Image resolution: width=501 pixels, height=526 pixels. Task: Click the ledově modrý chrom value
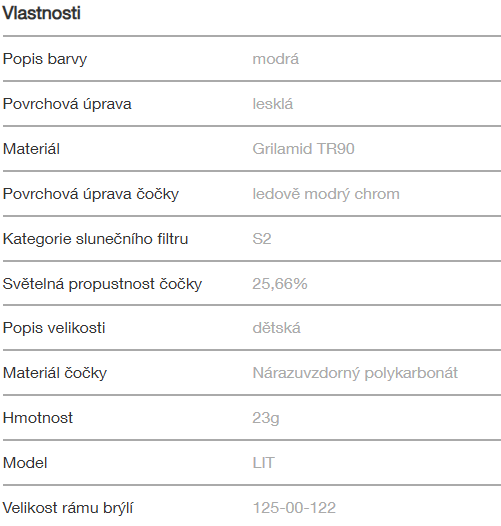click(x=326, y=194)
